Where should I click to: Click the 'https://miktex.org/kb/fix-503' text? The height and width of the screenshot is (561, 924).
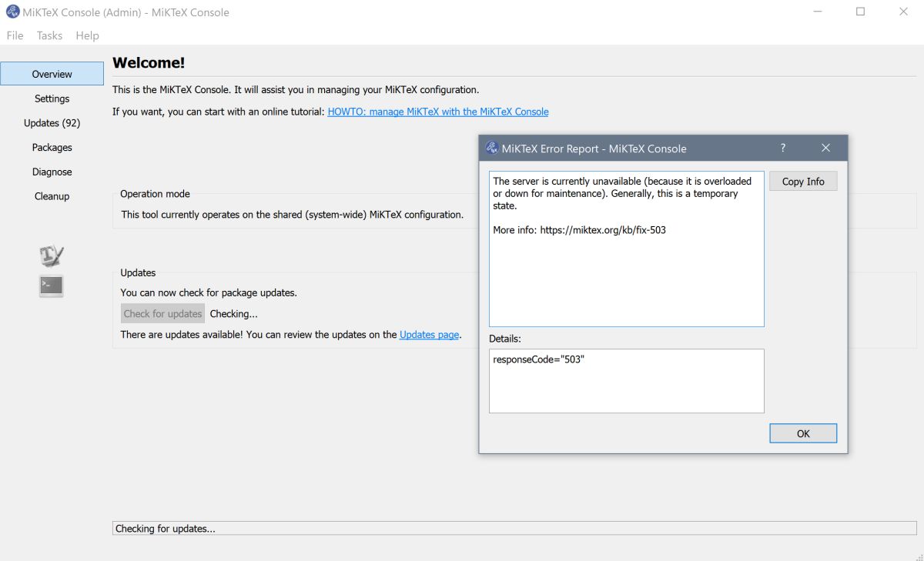click(x=603, y=230)
